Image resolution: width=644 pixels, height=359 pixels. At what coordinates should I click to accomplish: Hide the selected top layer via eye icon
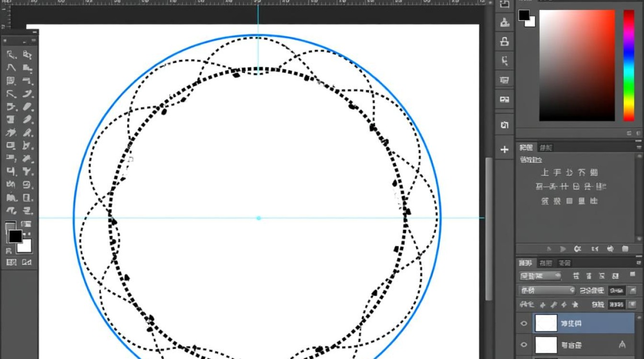tap(523, 324)
